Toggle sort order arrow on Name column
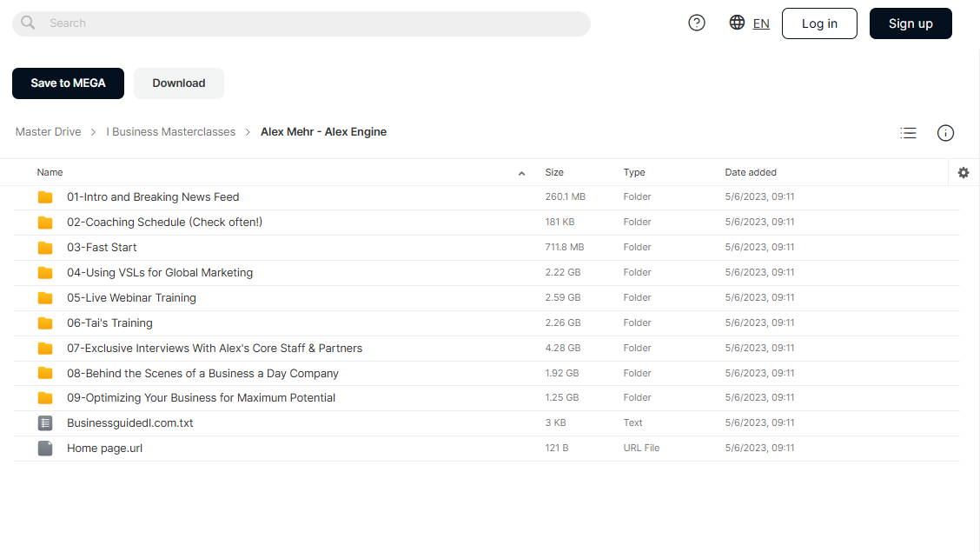This screenshot has width=980, height=552. pyautogui.click(x=521, y=173)
